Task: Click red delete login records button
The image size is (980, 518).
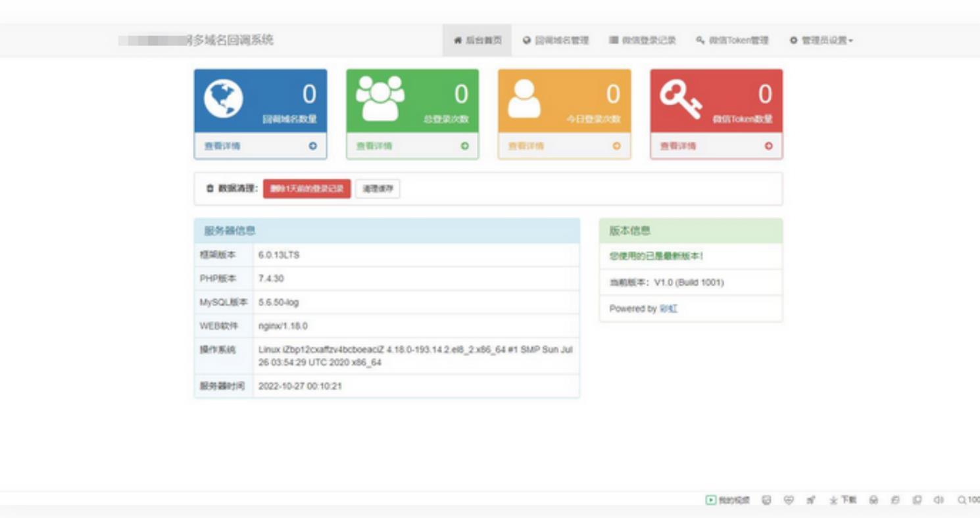Action: (307, 189)
